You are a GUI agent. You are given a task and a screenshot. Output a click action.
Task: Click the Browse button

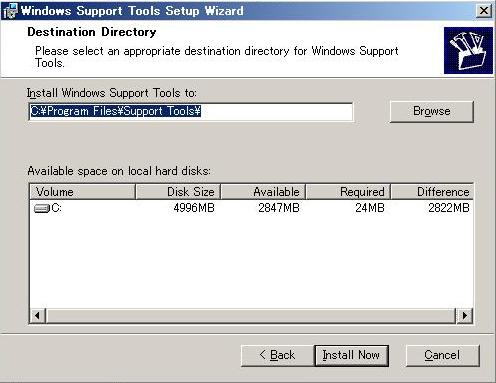432,111
